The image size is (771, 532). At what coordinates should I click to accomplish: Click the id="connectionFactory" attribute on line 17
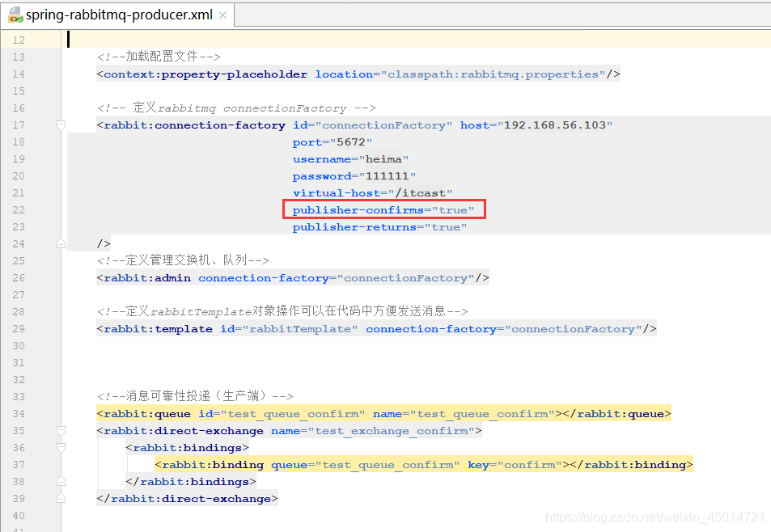(372, 125)
